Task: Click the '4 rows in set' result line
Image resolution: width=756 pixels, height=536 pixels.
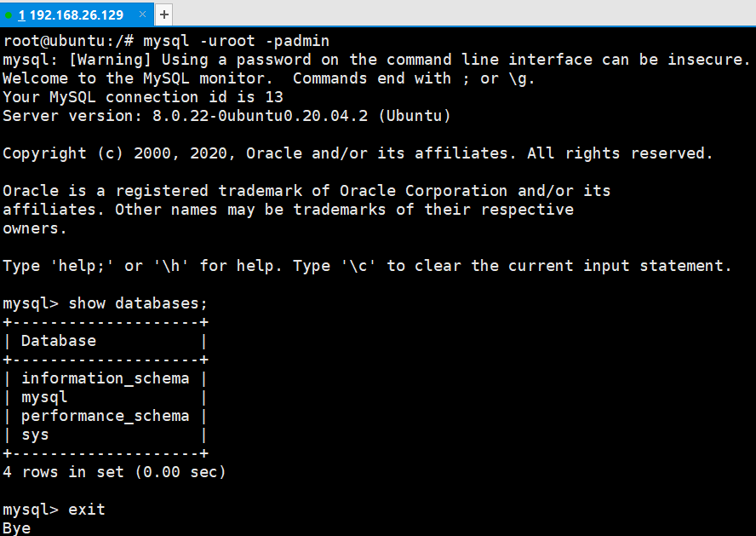Action: click(x=114, y=472)
